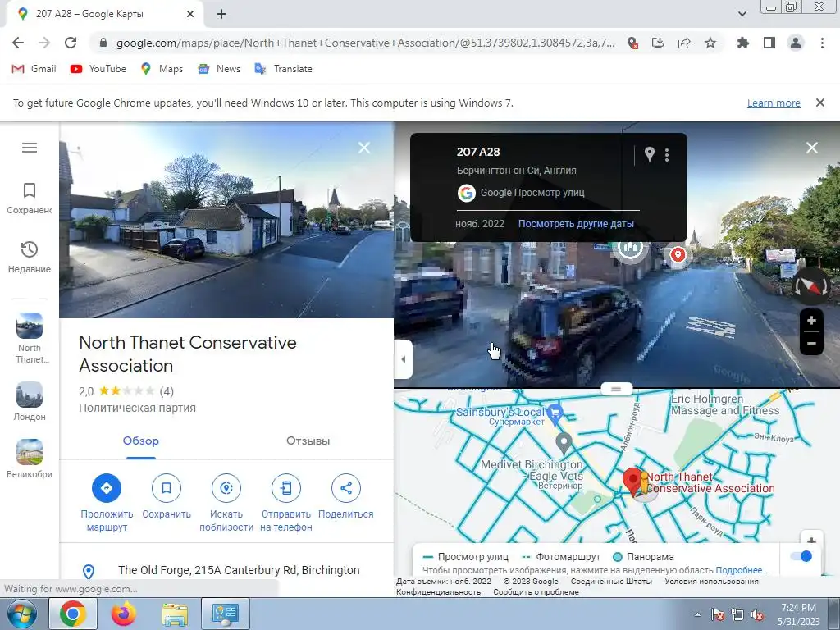Grab the split handle between Street View and map

(x=616, y=389)
